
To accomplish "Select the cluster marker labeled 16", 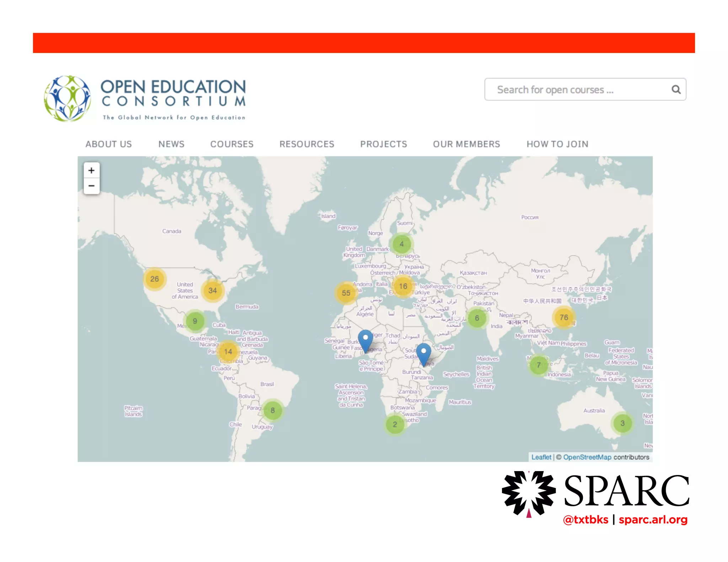I will coord(403,286).
